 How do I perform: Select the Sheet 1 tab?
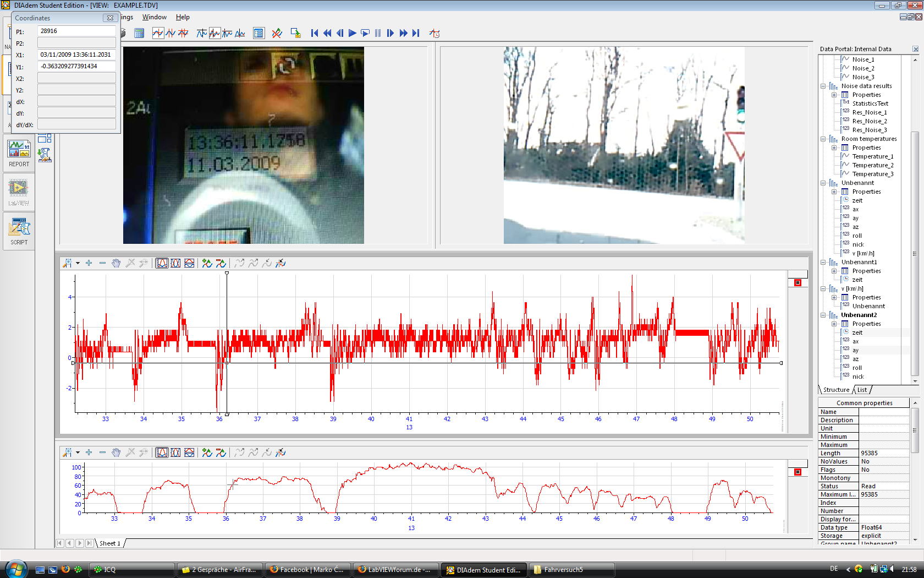point(109,543)
